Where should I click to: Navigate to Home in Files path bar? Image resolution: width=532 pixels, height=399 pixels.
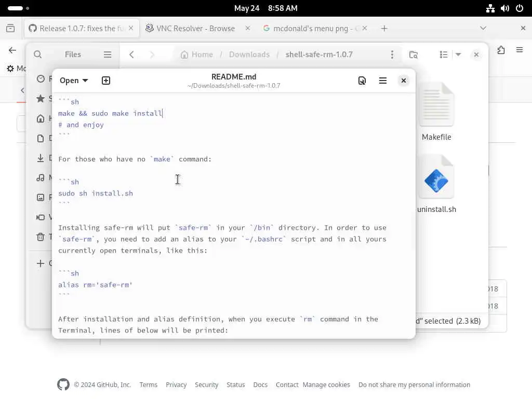click(x=197, y=55)
